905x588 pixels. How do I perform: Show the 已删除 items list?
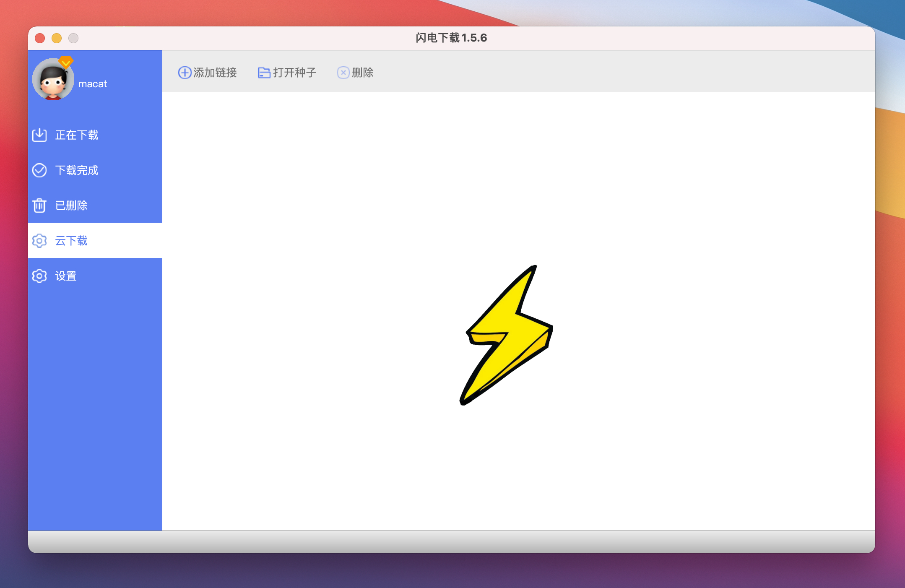(71, 206)
